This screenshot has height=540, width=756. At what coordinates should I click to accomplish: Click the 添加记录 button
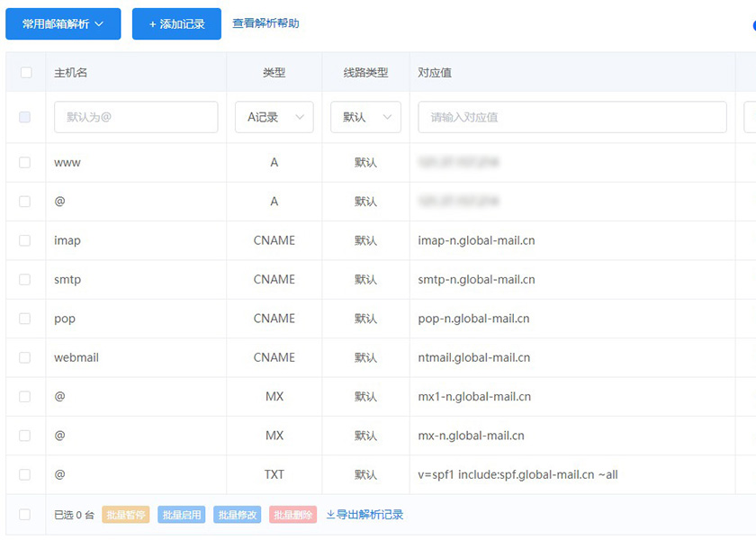coord(175,24)
